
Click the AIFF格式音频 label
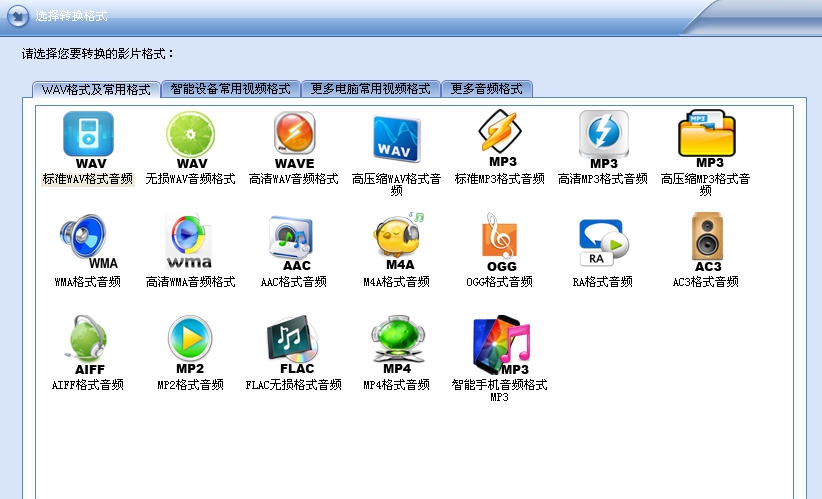pyautogui.click(x=88, y=385)
